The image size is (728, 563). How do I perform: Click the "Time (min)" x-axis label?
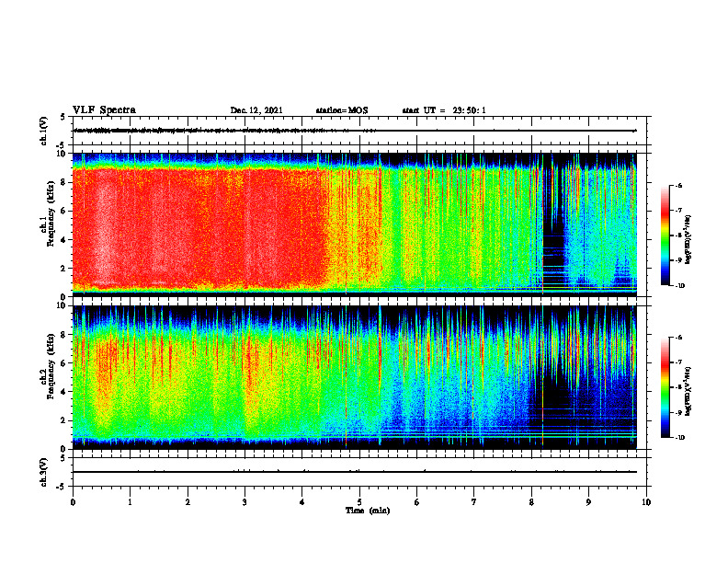point(368,511)
